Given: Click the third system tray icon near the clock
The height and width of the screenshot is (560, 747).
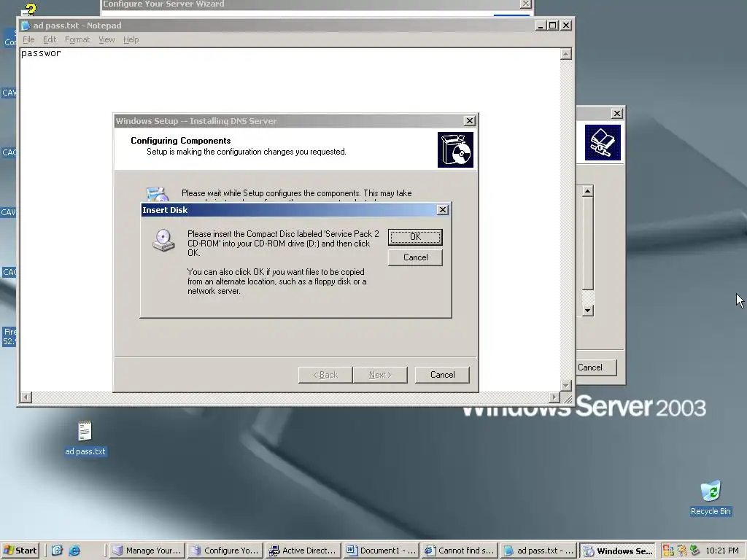Looking at the screenshot, I should click(x=695, y=551).
